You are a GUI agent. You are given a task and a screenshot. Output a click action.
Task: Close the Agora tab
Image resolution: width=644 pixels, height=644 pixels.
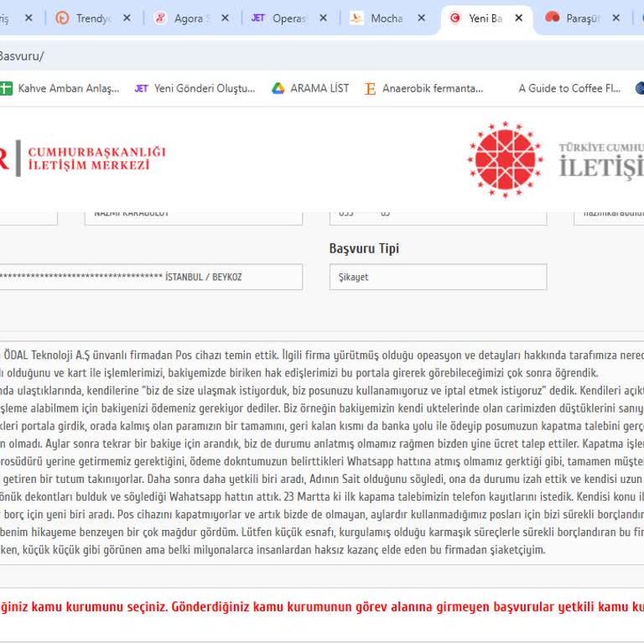coord(225,18)
